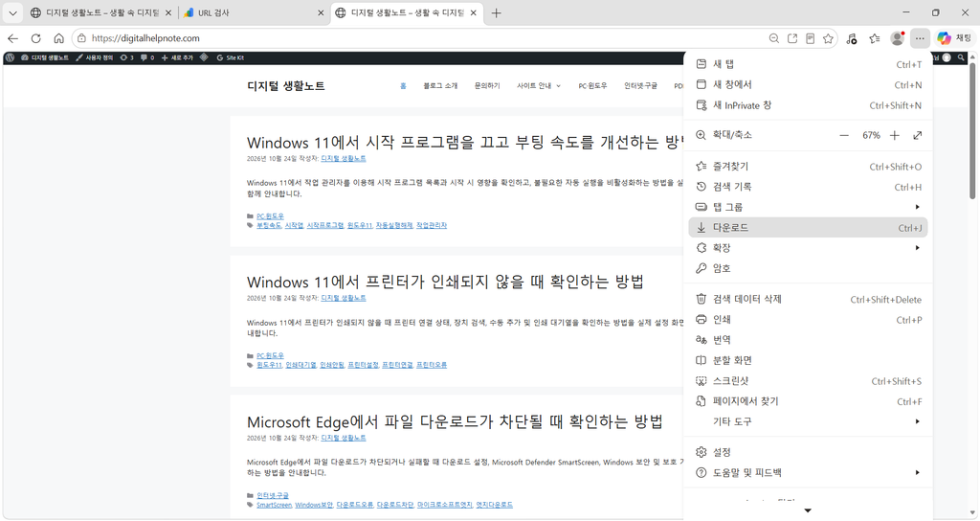Open 새 InPrivate 창 from menu
Screen dimensions: 980x521
[808, 105]
